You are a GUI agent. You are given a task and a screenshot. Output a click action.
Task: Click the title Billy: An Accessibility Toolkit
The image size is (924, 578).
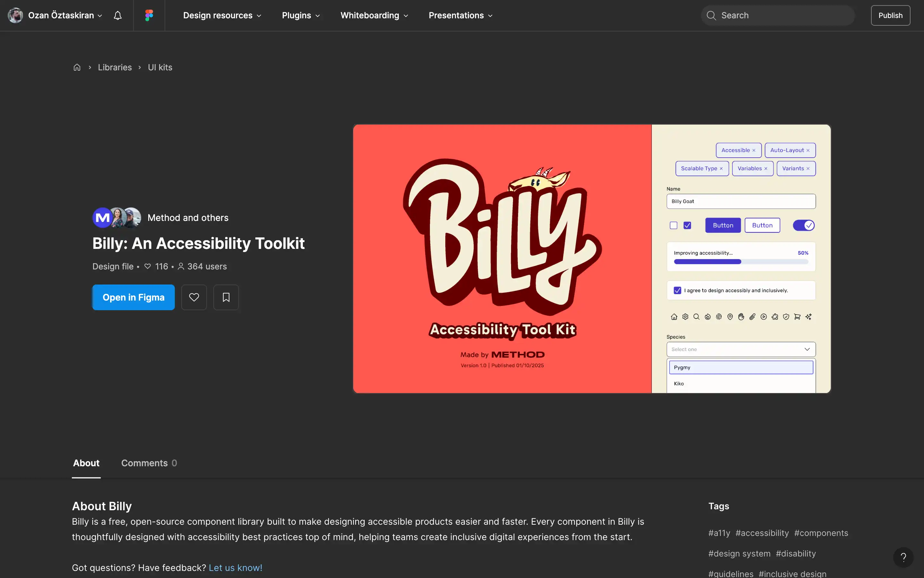coord(199,243)
